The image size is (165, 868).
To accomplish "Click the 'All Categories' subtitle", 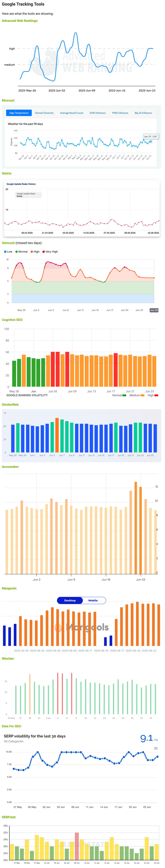I will [14, 741].
